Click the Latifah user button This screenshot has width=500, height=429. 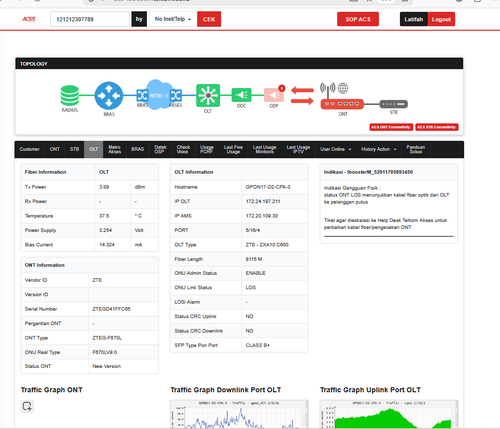pyautogui.click(x=414, y=19)
